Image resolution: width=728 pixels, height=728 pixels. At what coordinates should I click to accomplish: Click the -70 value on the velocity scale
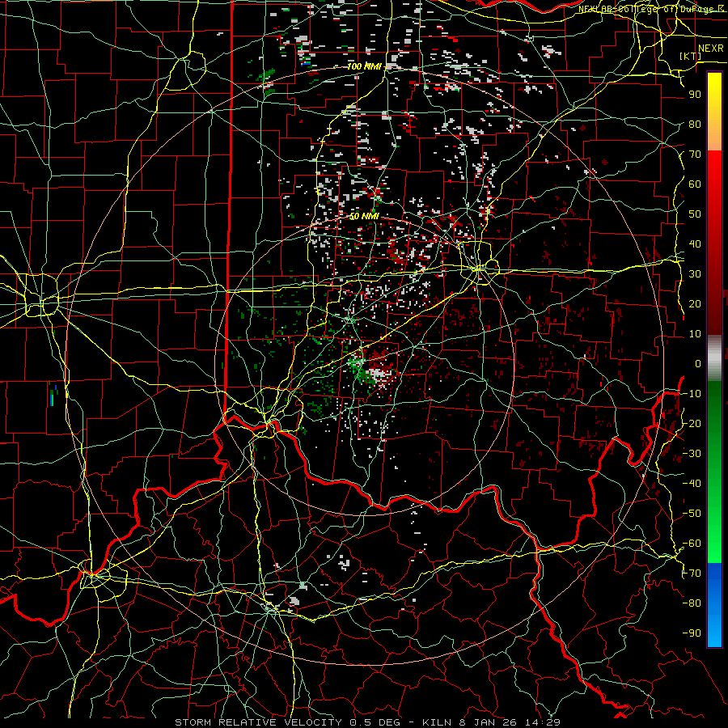pos(692,574)
